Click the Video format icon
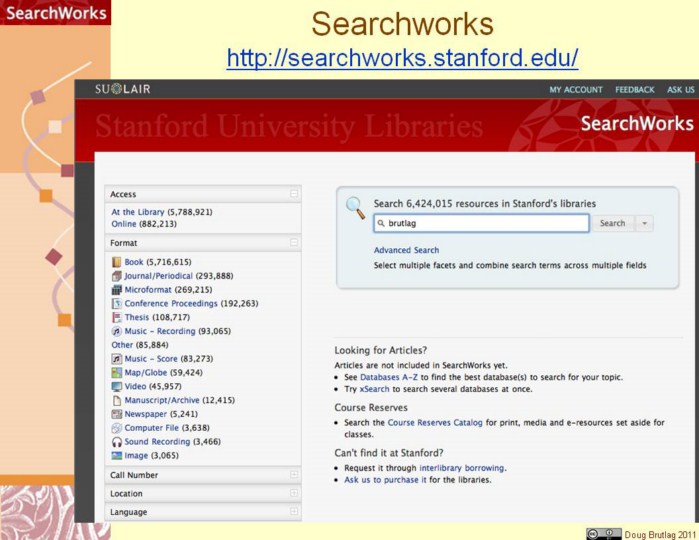 116,386
